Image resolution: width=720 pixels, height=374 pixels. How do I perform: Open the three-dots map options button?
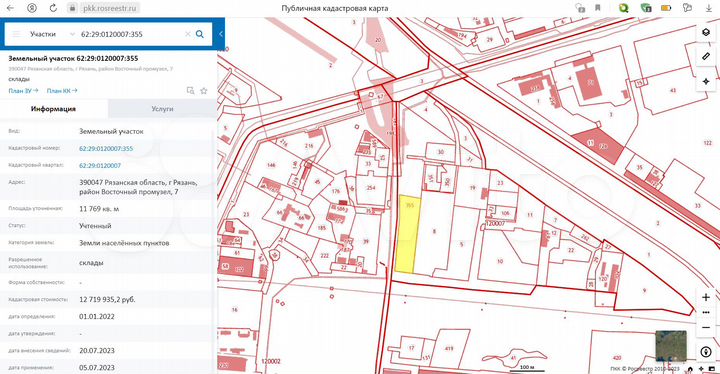pos(706,312)
